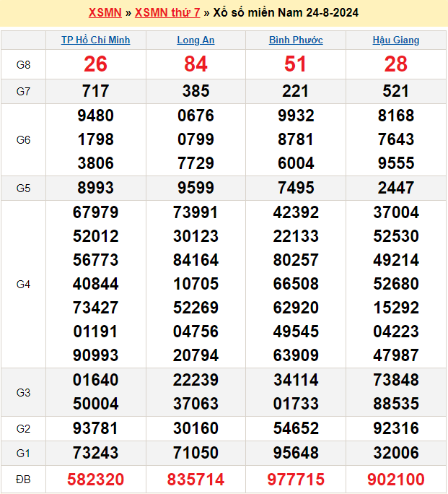The image size is (448, 494).
Task: Open the Long An province link
Action: 196,40
